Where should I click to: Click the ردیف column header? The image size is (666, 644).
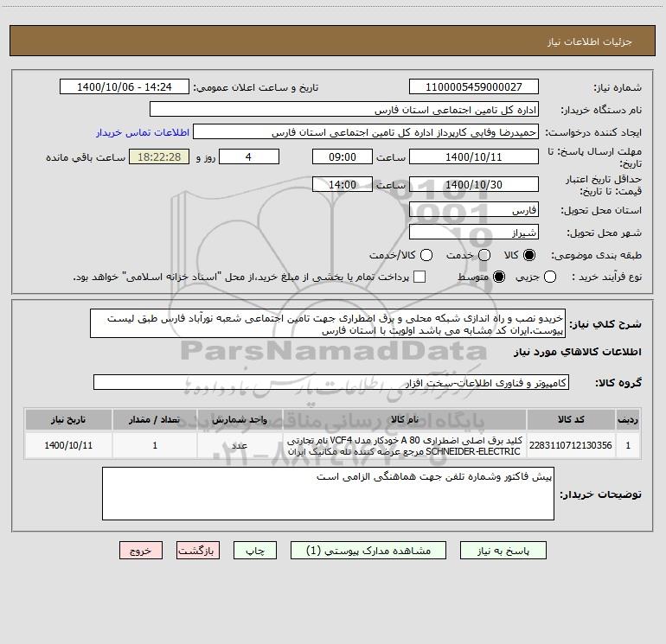[628, 420]
